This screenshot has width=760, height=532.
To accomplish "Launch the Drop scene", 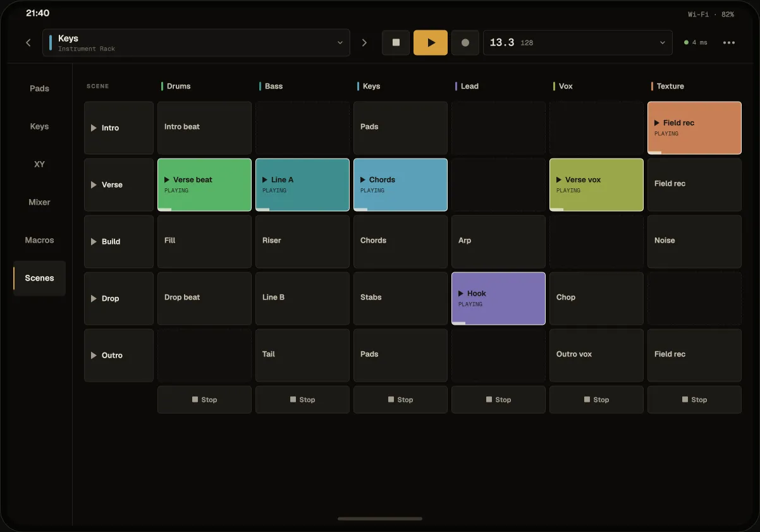I will click(119, 298).
